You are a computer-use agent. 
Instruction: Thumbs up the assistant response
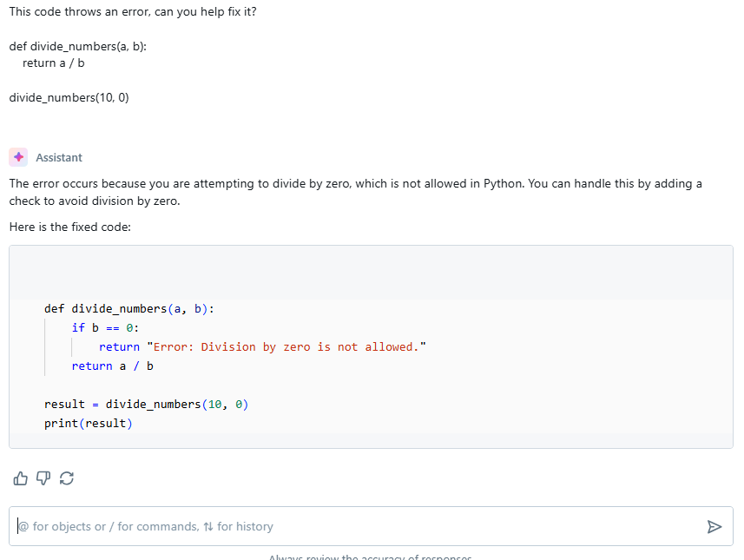(20, 478)
